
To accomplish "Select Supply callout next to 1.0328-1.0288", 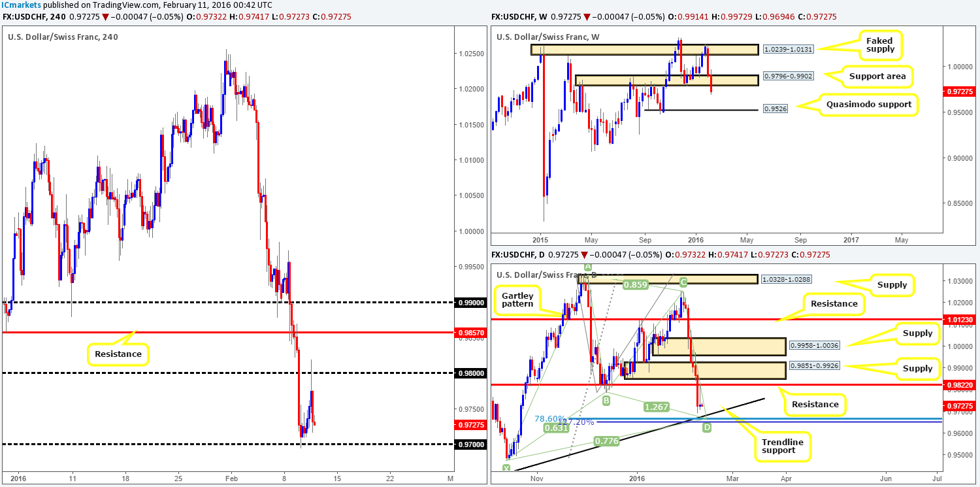I will pyautogui.click(x=892, y=284).
